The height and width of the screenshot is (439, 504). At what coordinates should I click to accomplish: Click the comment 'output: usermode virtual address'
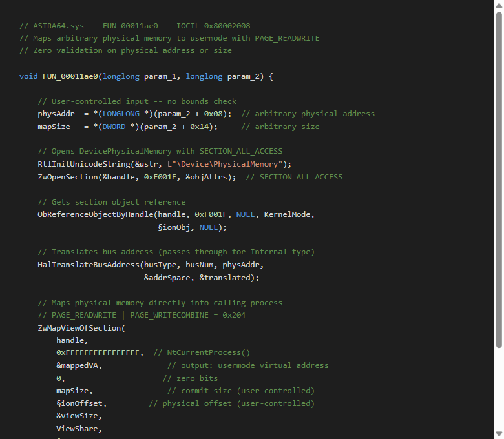(248, 366)
